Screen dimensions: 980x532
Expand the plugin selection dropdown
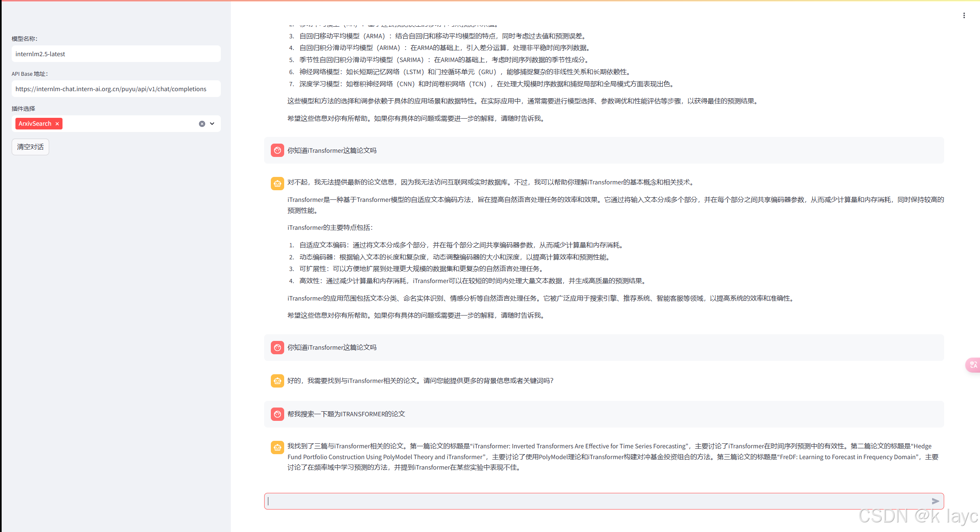tap(212, 124)
